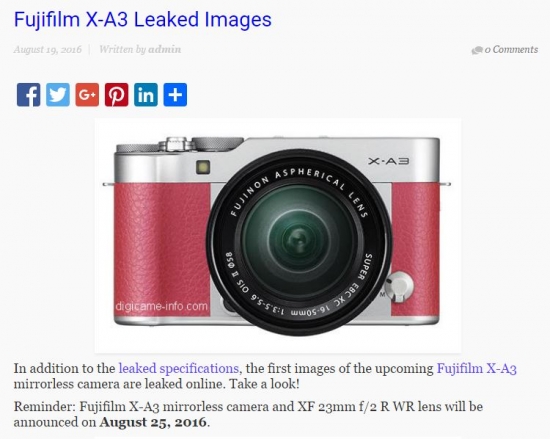Click the focus mode selector dial on the camera
Screen dimensions: 550x439
(x=400, y=286)
